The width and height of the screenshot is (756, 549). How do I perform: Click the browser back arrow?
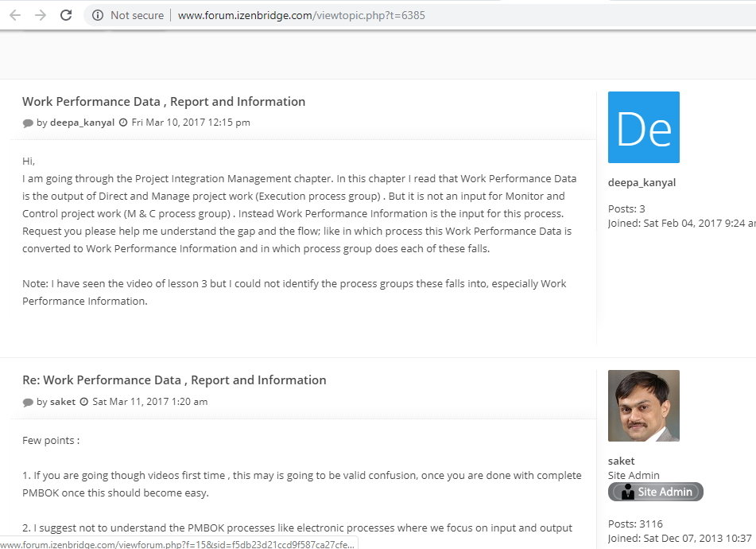tap(15, 15)
